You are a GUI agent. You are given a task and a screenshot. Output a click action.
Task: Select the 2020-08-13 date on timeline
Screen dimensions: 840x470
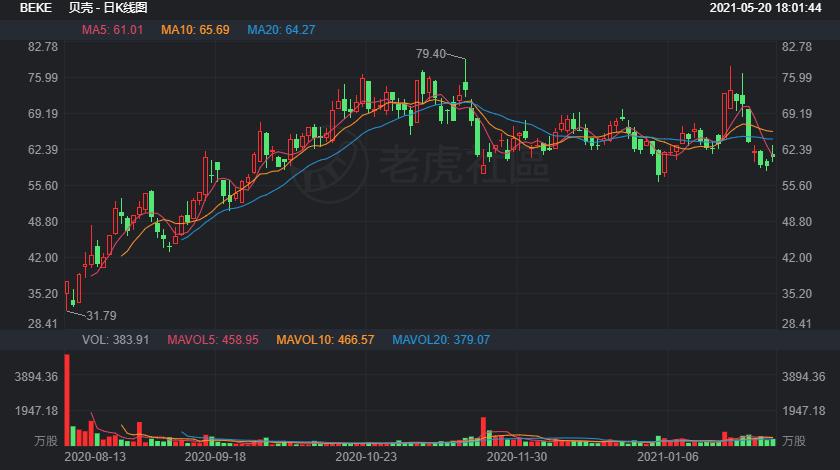96,457
